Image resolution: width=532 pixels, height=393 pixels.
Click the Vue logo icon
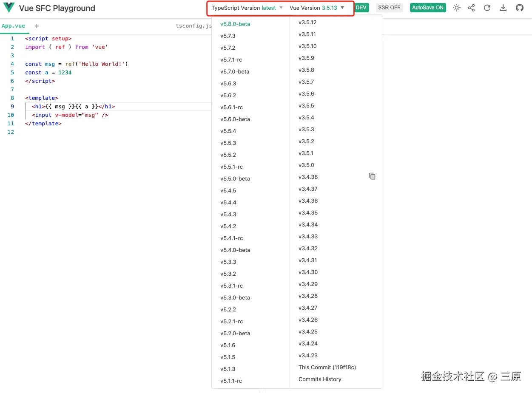(9, 8)
